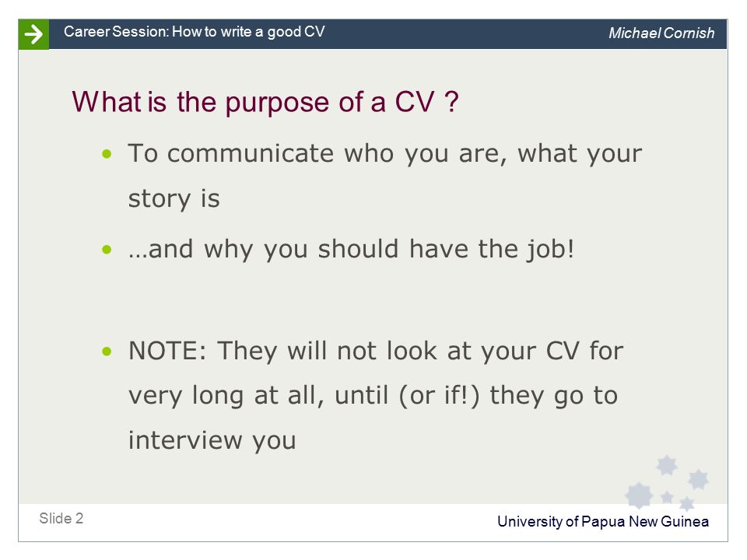Click 'University of Papua New Guinea' footer text
This screenshot has width=747, height=560.
(602, 521)
